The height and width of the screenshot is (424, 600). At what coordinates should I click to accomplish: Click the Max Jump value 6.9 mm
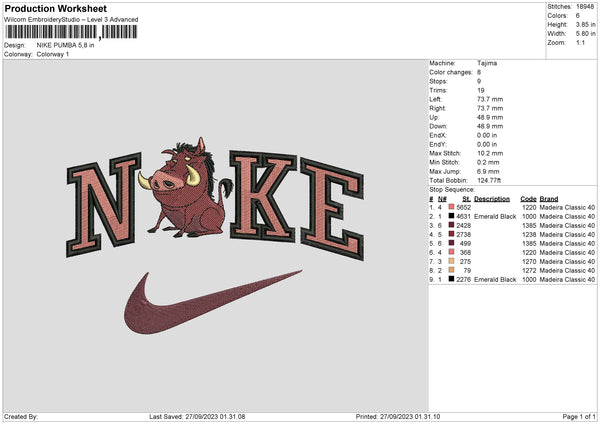click(x=488, y=171)
